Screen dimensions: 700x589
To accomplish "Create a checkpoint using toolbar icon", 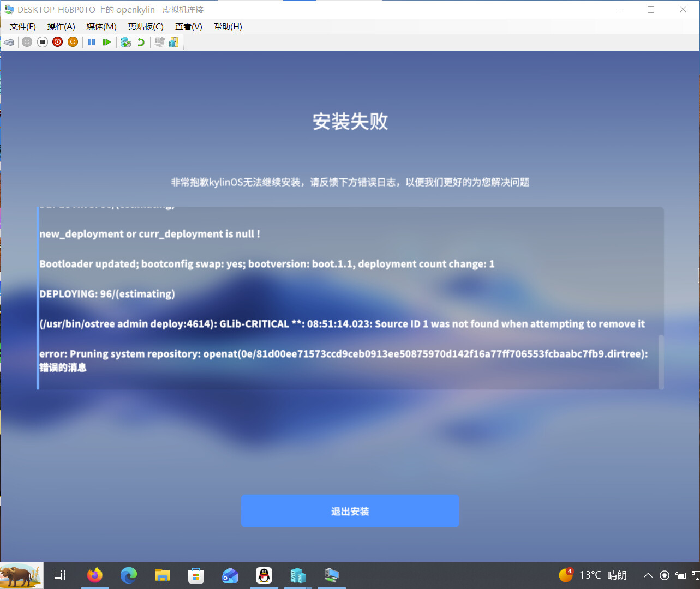I will tap(125, 42).
